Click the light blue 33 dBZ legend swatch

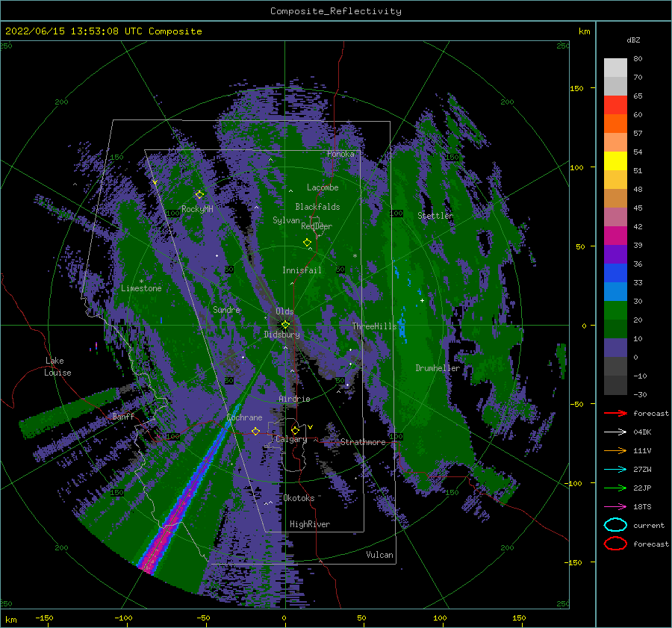point(615,291)
